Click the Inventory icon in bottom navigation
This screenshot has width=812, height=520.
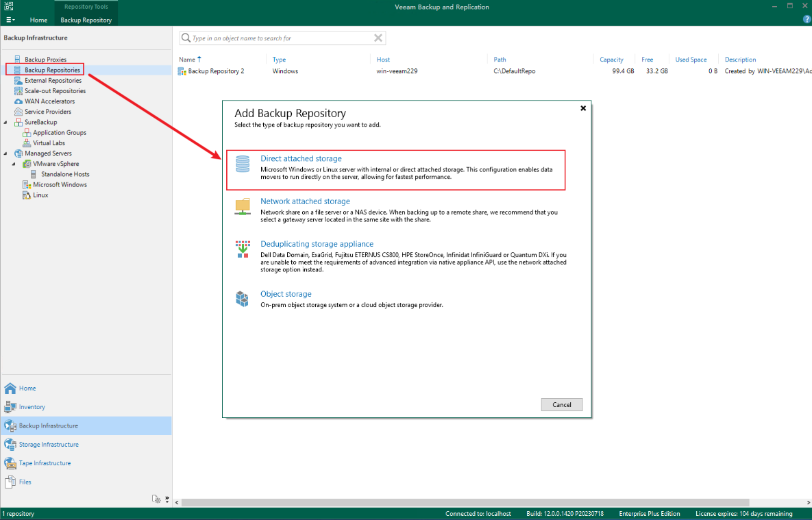(10, 407)
